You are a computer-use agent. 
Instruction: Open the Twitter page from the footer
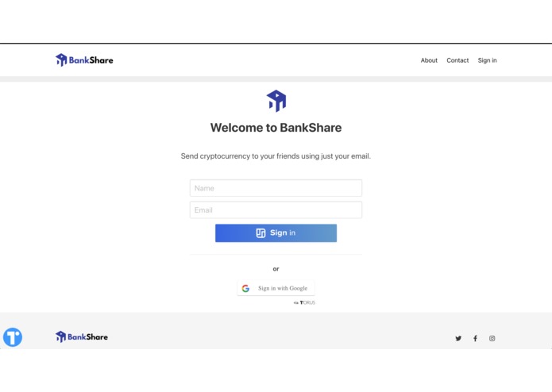click(x=458, y=339)
